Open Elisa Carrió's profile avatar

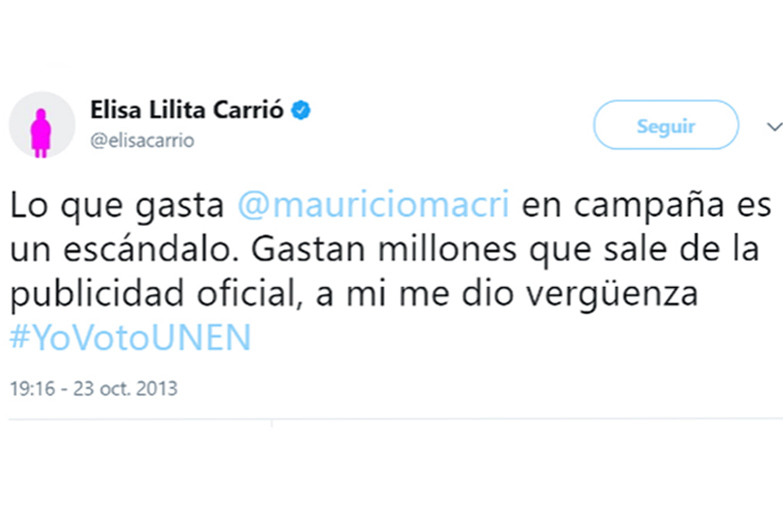(42, 125)
